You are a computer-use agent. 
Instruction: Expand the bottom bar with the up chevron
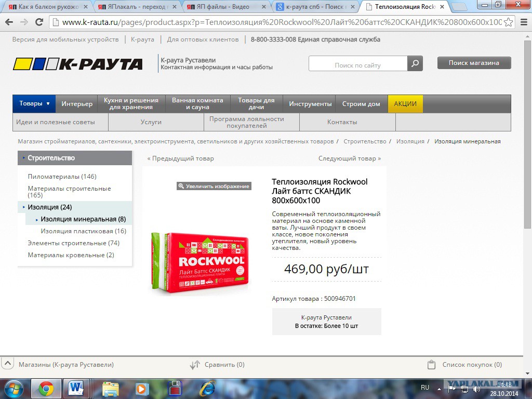click(8, 364)
